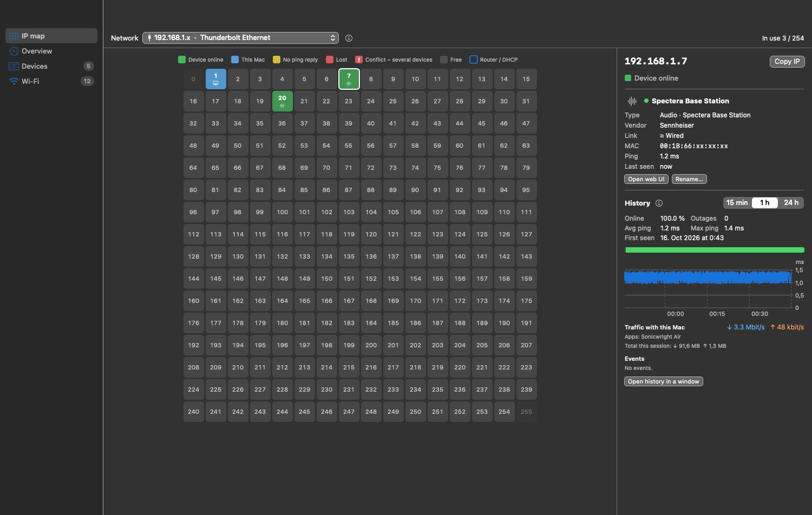Open the IP map view in sidebar
Viewport: 812px width, 515px height.
click(x=51, y=36)
